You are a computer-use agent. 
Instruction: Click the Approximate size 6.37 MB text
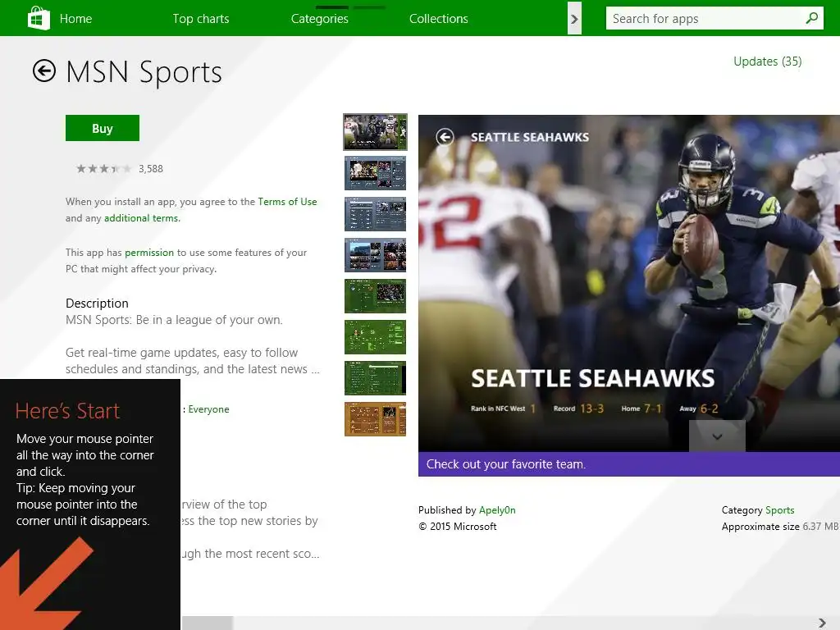(x=780, y=527)
